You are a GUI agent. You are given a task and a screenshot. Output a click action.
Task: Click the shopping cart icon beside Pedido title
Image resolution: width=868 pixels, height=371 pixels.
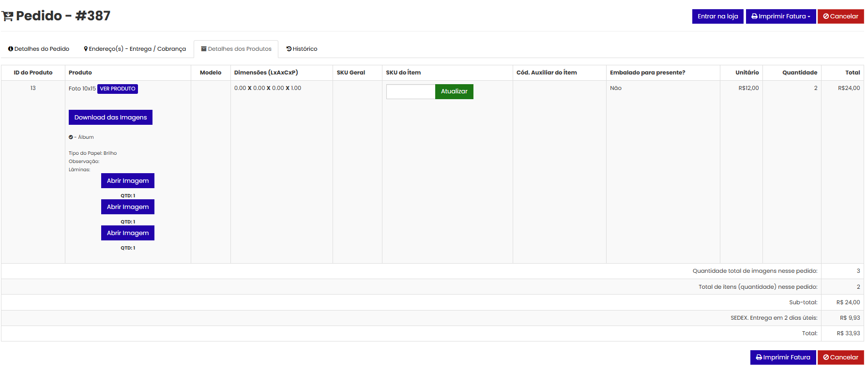8,16
